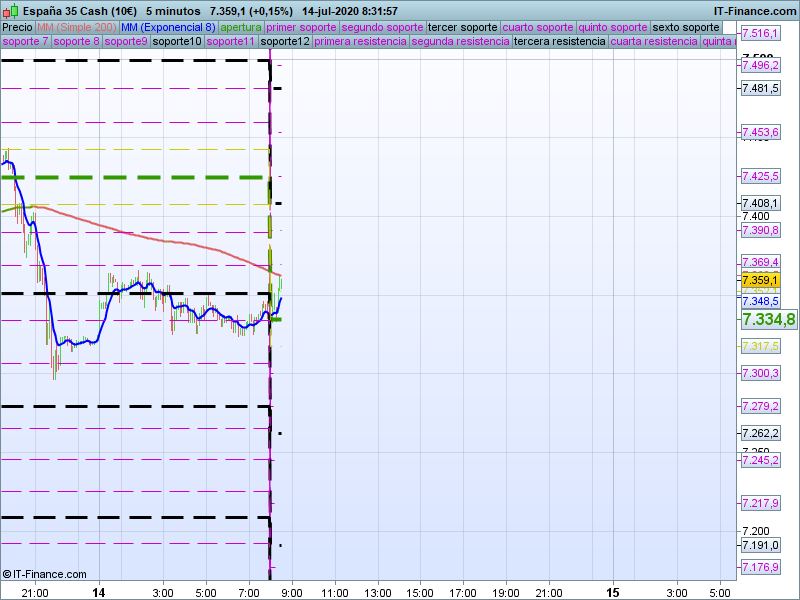This screenshot has width=800, height=600.
Task: Click the soporte10 indicator label
Action: (x=177, y=41)
